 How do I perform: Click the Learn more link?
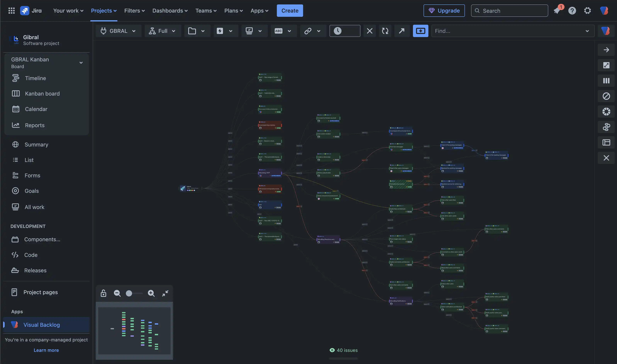(46, 350)
